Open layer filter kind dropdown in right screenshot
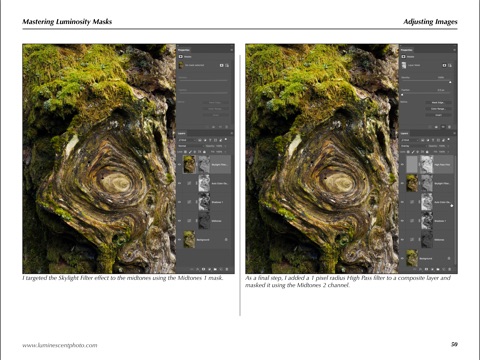 point(409,140)
